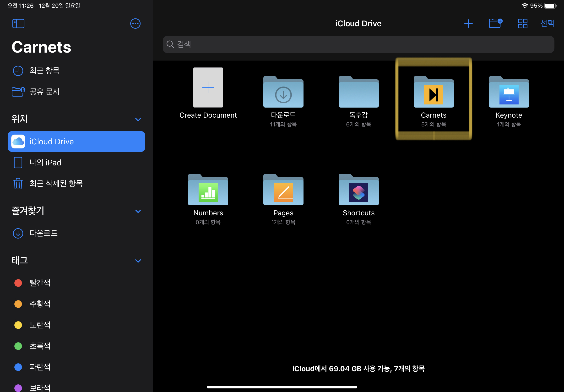Screen dimensions: 564x392
Task: Choose the 빨간색 red tag
Action: (40, 283)
